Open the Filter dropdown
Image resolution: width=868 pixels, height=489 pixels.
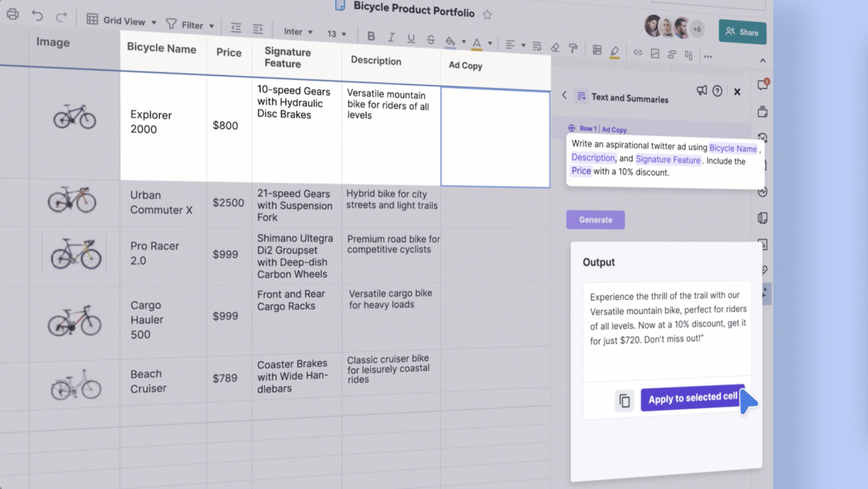coord(191,25)
